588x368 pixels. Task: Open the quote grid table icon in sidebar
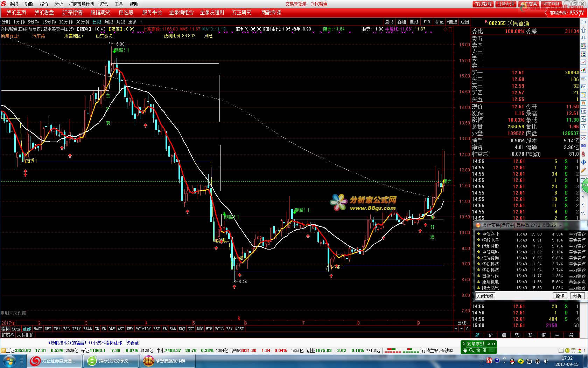pyautogui.click(x=583, y=54)
